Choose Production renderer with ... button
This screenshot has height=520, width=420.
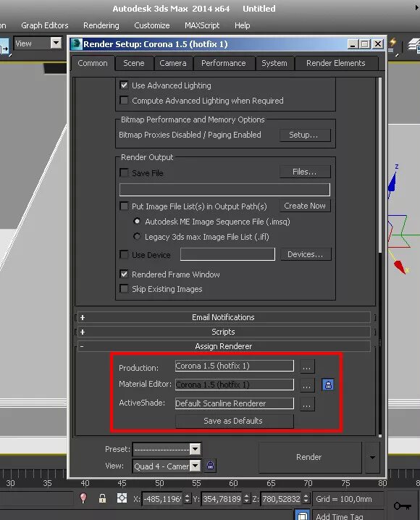click(x=307, y=366)
